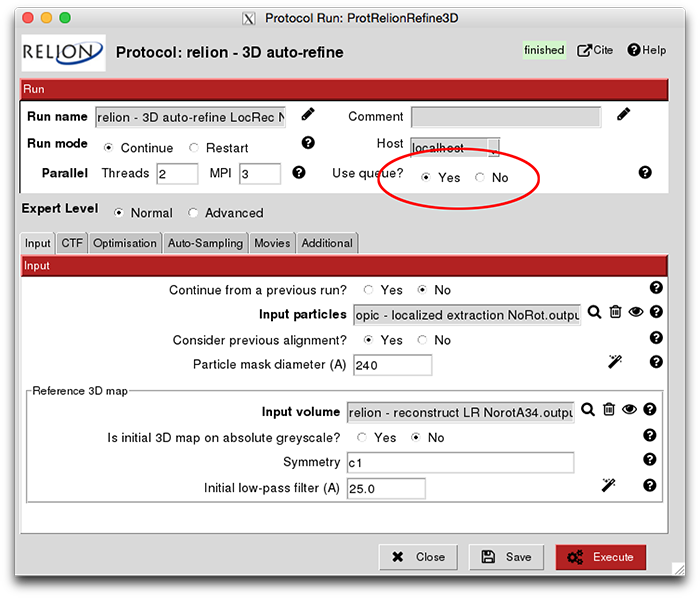This screenshot has width=700, height=598.
Task: Open the Auto-Sampling tab
Action: point(205,243)
